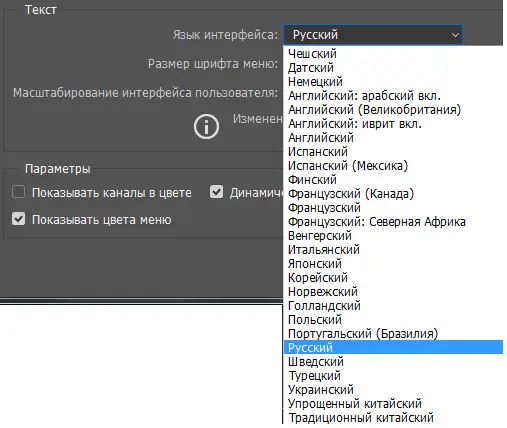Choose Венгерский in the list
The width and height of the screenshot is (507, 428).
(393, 236)
